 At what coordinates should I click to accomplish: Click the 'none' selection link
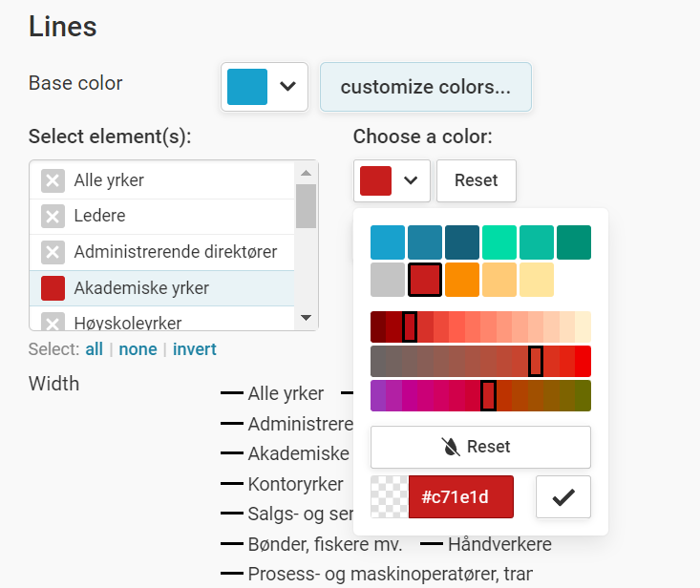tap(138, 349)
